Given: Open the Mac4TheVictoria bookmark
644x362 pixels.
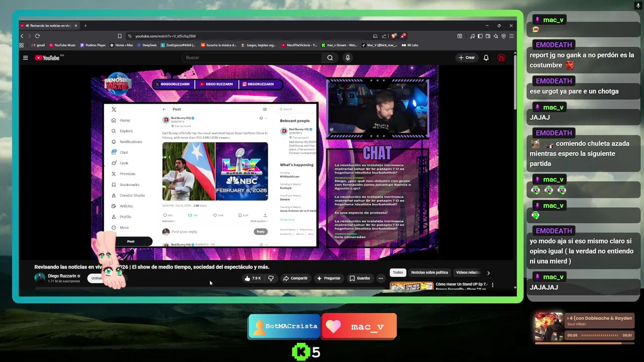Looking at the screenshot, I should point(299,45).
